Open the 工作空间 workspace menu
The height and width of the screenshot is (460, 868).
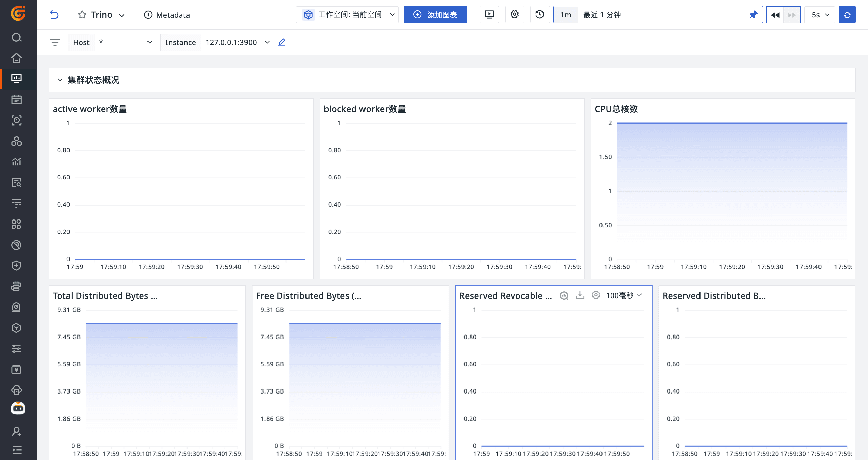[347, 15]
